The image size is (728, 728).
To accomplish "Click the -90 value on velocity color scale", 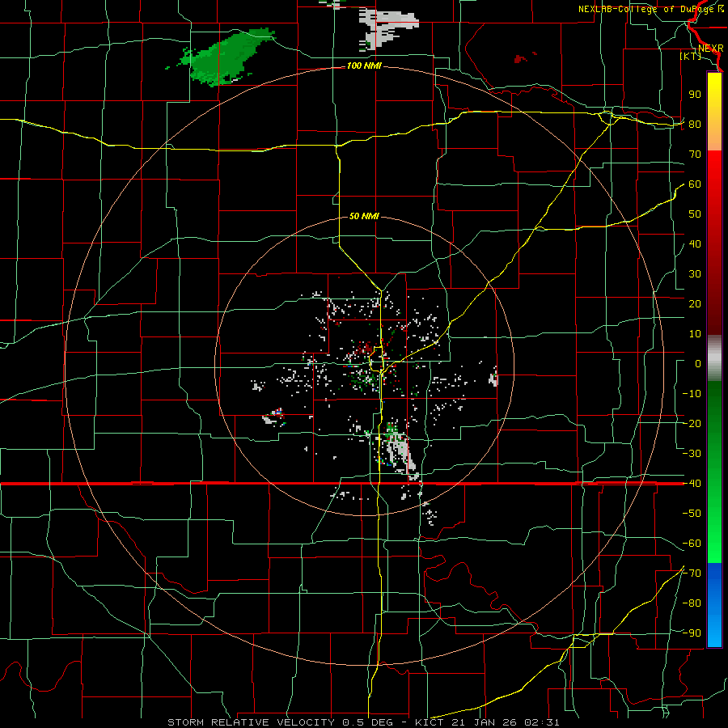I will (692, 633).
